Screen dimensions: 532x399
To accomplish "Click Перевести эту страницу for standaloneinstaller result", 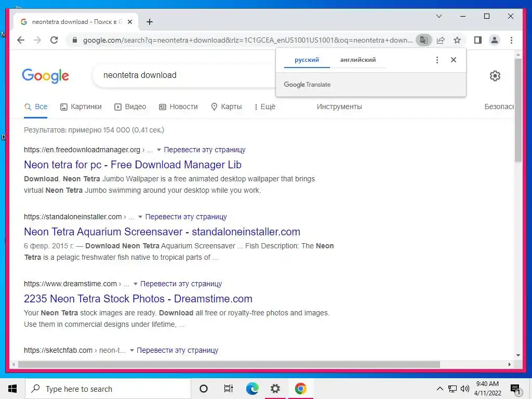I will point(186,217).
